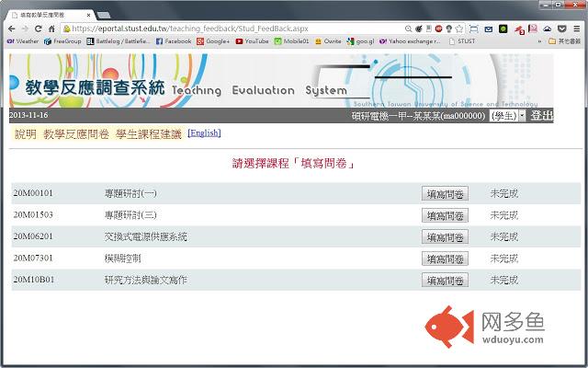Viewport: 588px width, 368px height.
Task: Click the pink notebook extension icon
Action: pos(533,29)
